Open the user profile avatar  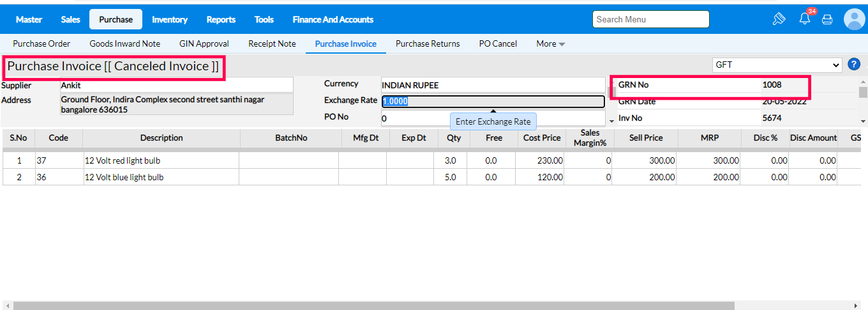854,19
